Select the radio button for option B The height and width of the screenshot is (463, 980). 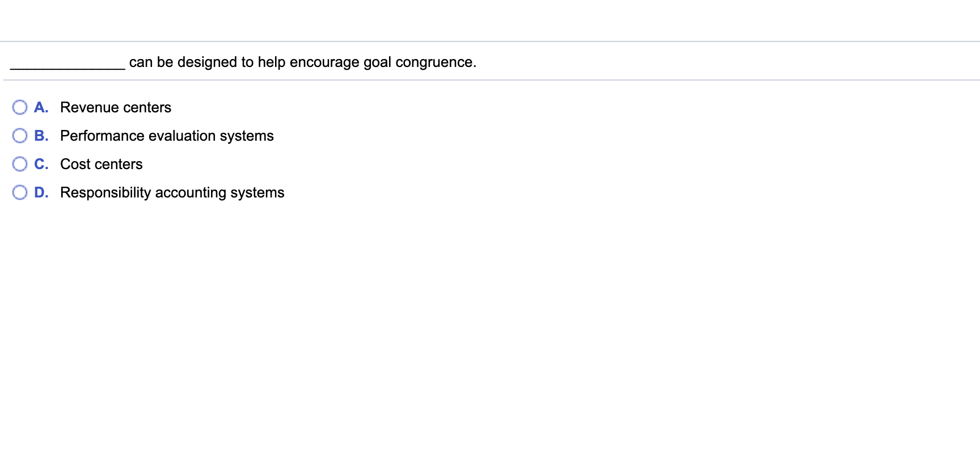pos(20,135)
